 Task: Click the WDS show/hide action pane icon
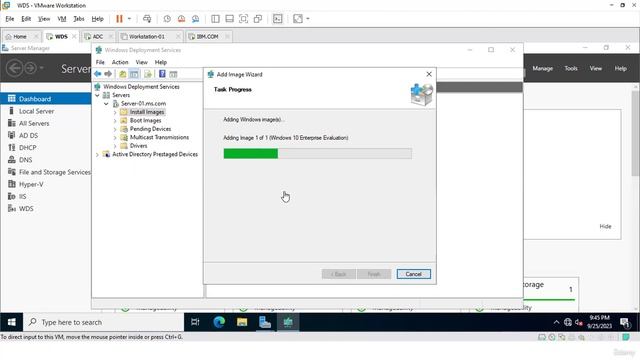pyautogui.click(x=173, y=74)
